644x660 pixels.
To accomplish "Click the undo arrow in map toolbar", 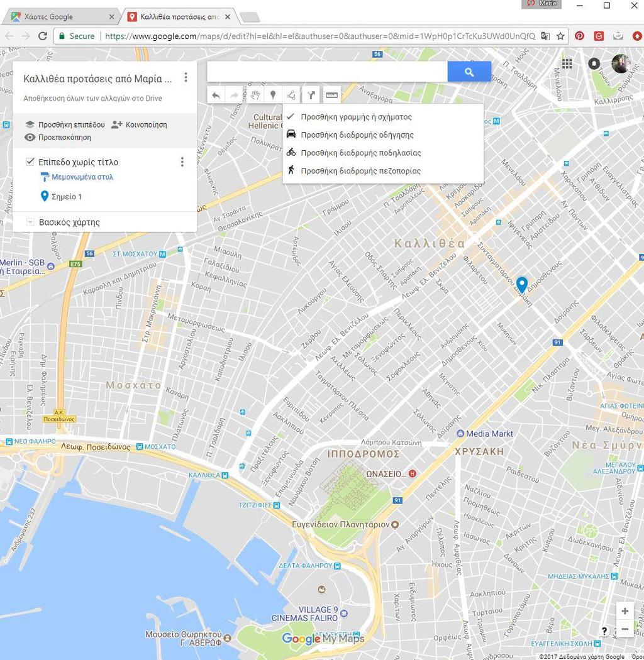I will 216,96.
